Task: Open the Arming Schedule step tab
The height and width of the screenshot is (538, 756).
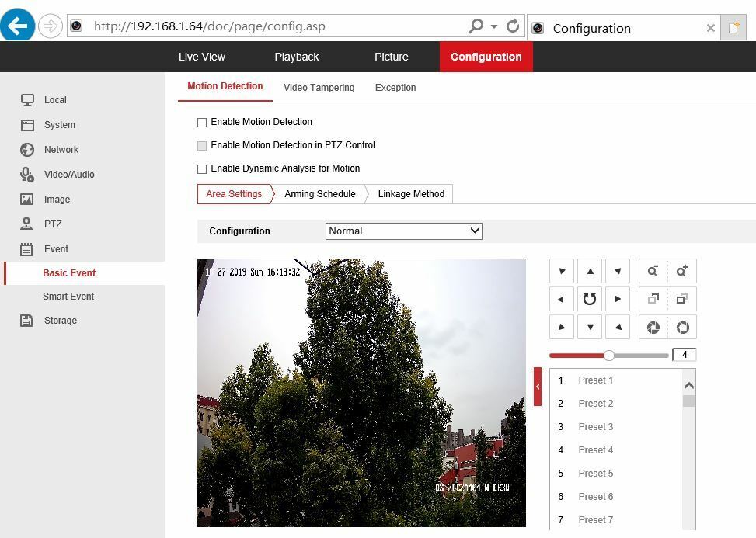Action: tap(320, 193)
